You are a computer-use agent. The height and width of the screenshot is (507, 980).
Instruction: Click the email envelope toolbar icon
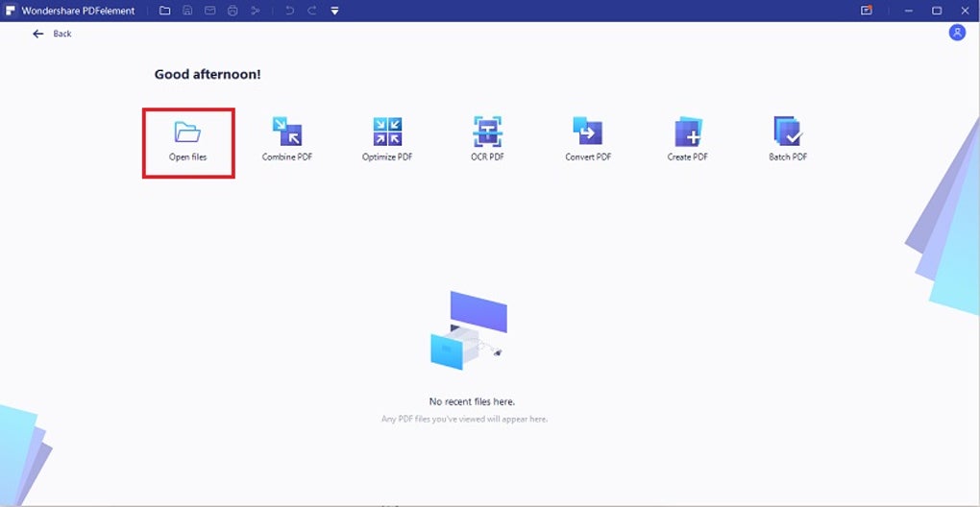pyautogui.click(x=210, y=11)
